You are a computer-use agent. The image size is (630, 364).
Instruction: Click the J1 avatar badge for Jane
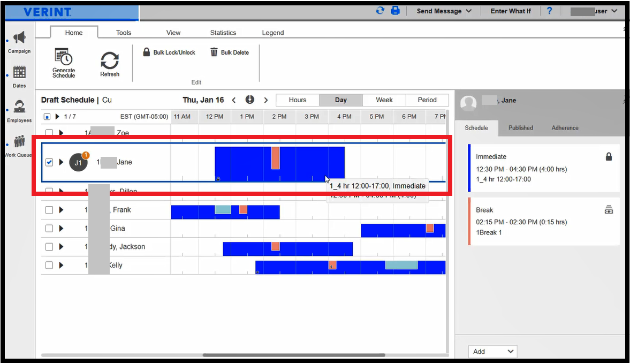[78, 162]
